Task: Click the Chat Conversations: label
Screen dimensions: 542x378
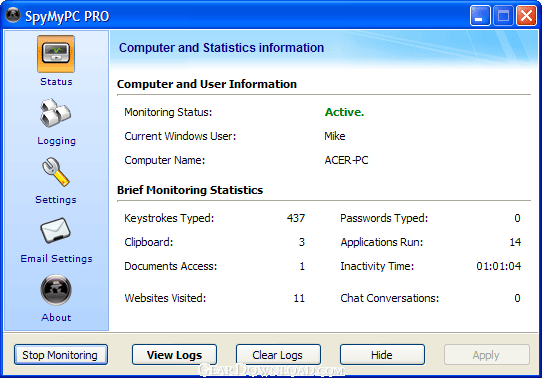Action: (x=390, y=298)
